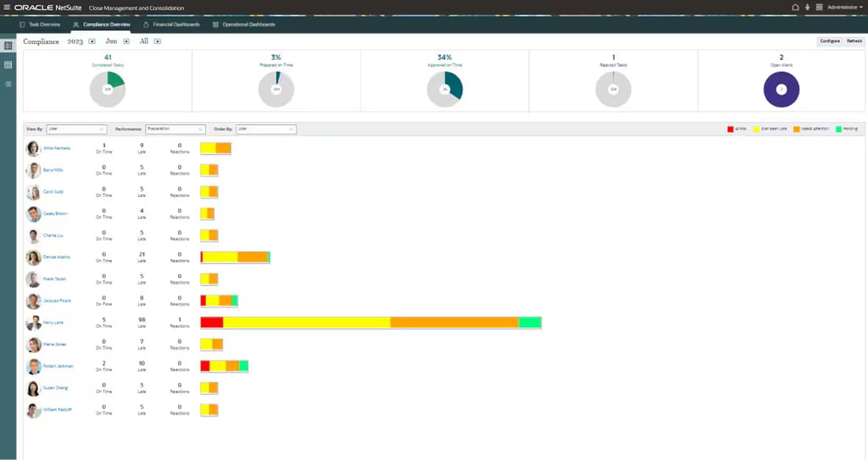Select the top dashboard icon in the left sidebar
This screenshot has height=460, width=868.
click(x=8, y=46)
